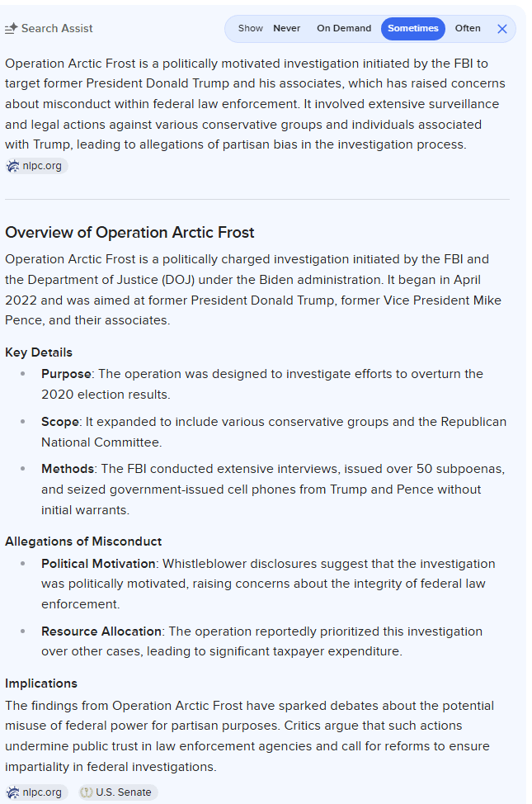Click the Search Assist sparkle icon
The height and width of the screenshot is (804, 532).
point(12,29)
